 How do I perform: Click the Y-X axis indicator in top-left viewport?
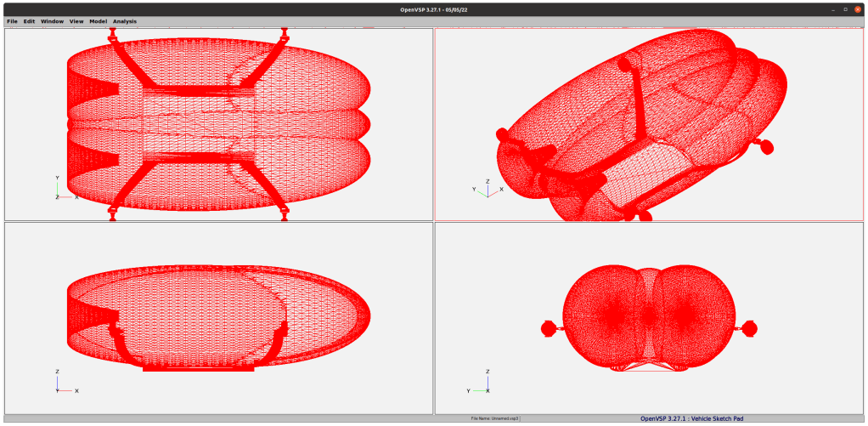click(x=65, y=190)
